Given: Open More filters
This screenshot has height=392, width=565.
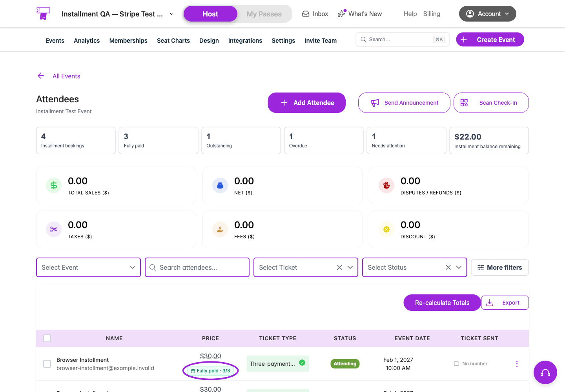Looking at the screenshot, I should (500, 267).
